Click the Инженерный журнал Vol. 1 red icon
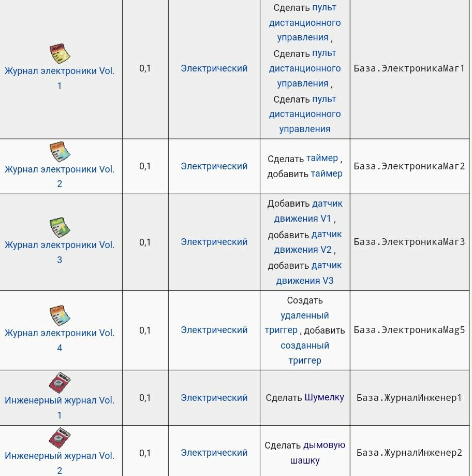 click(x=60, y=383)
